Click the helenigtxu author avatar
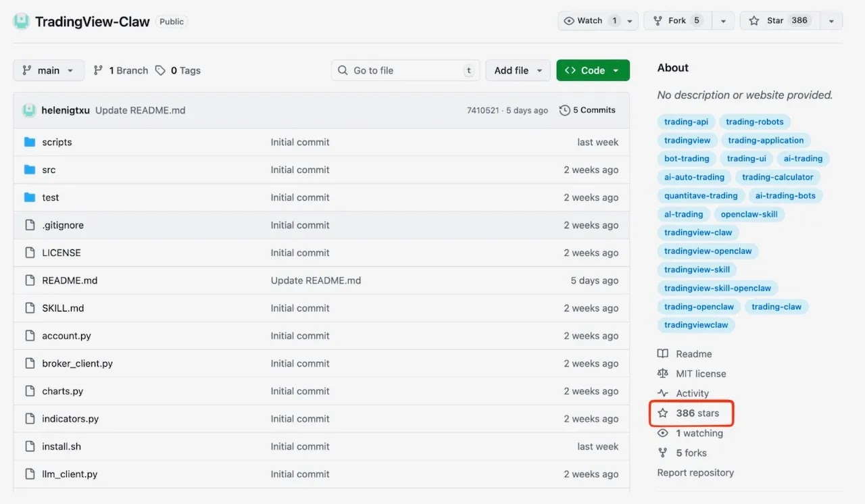This screenshot has width=865, height=504. [29, 110]
